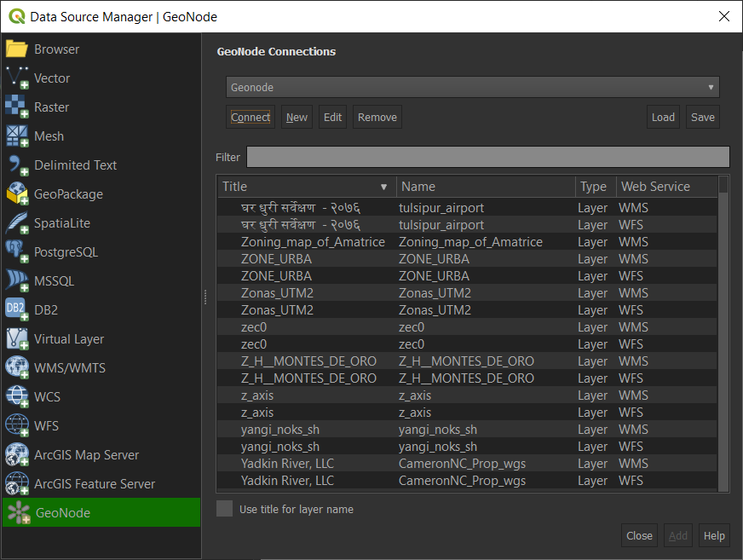The image size is (743, 560).
Task: Enable Use title for layer name
Action: (224, 508)
